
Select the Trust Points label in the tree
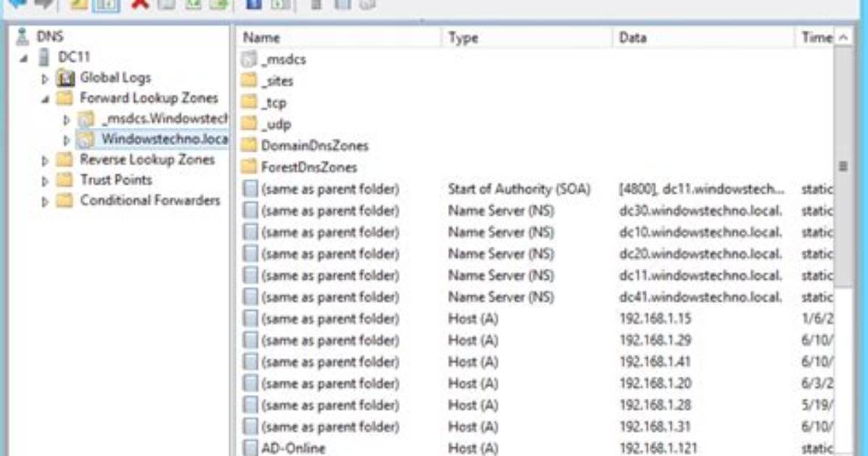(x=115, y=180)
